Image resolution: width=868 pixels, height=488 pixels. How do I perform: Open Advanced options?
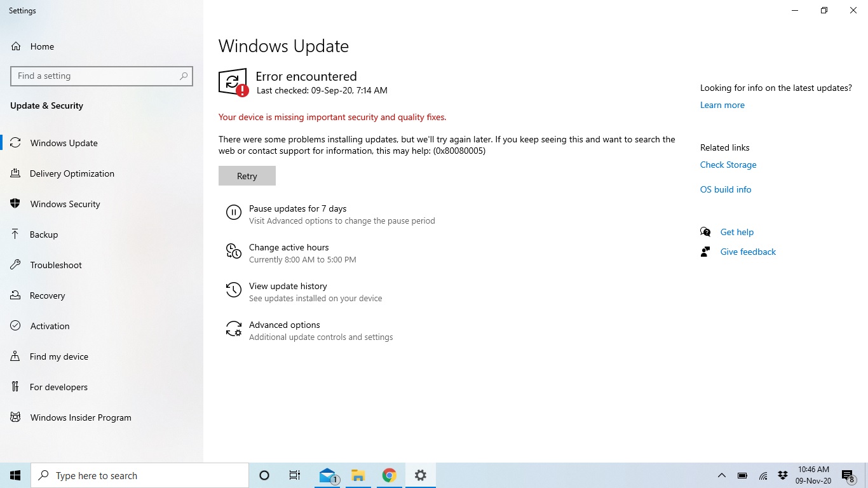pyautogui.click(x=285, y=325)
